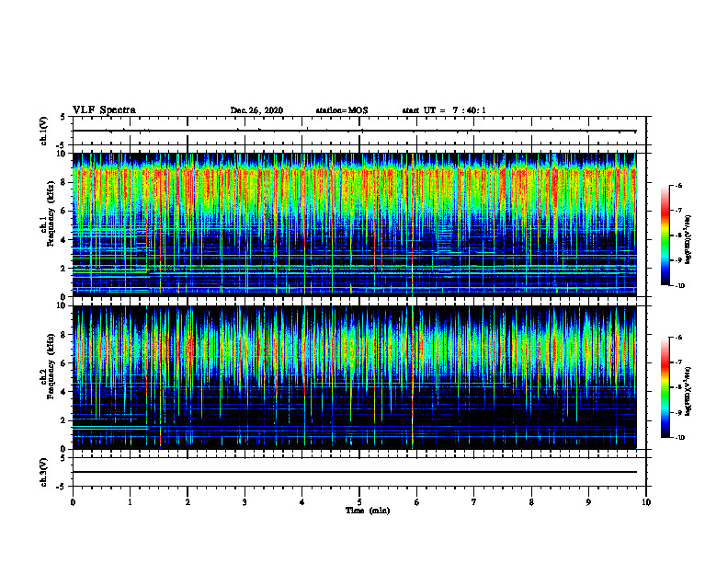Click the '10' kHz tick on ch.1 frequency axis
This screenshot has height=563, width=728.
click(x=63, y=154)
